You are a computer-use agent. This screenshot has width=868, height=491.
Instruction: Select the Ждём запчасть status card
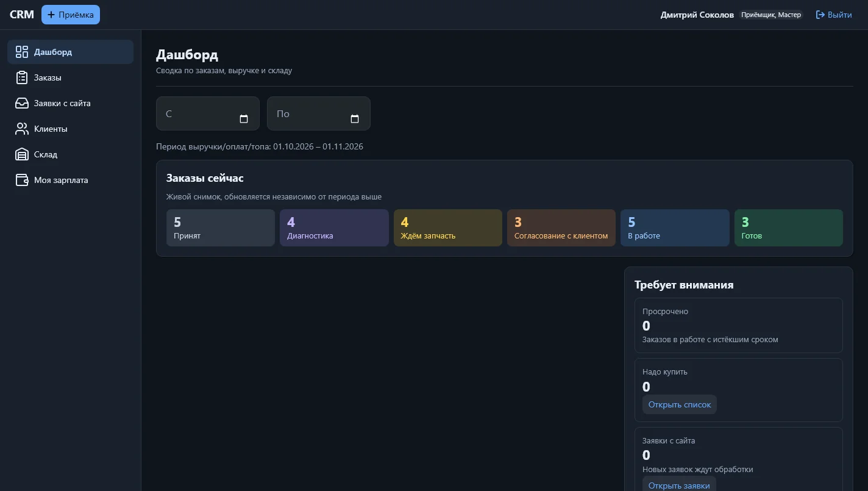(x=448, y=228)
